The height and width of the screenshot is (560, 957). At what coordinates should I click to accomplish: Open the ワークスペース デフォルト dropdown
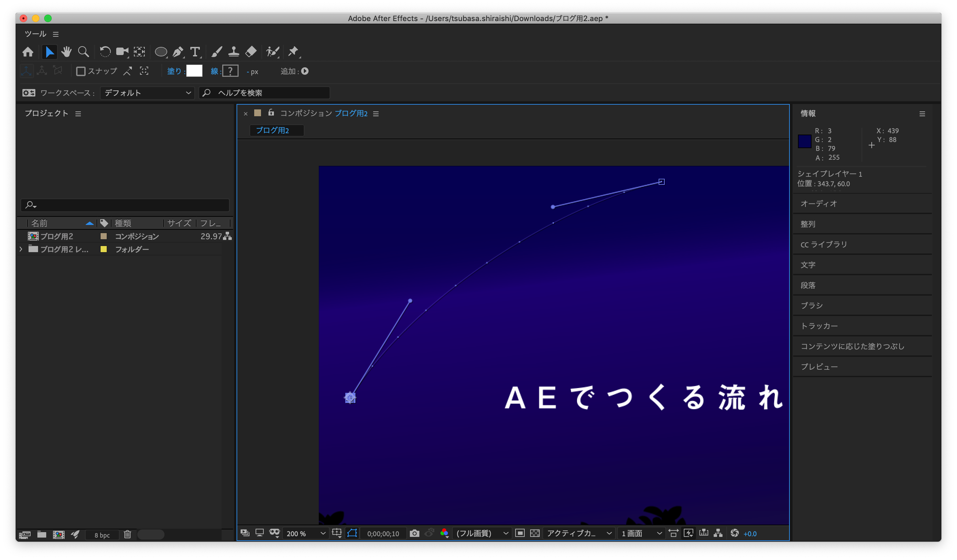coord(147,93)
